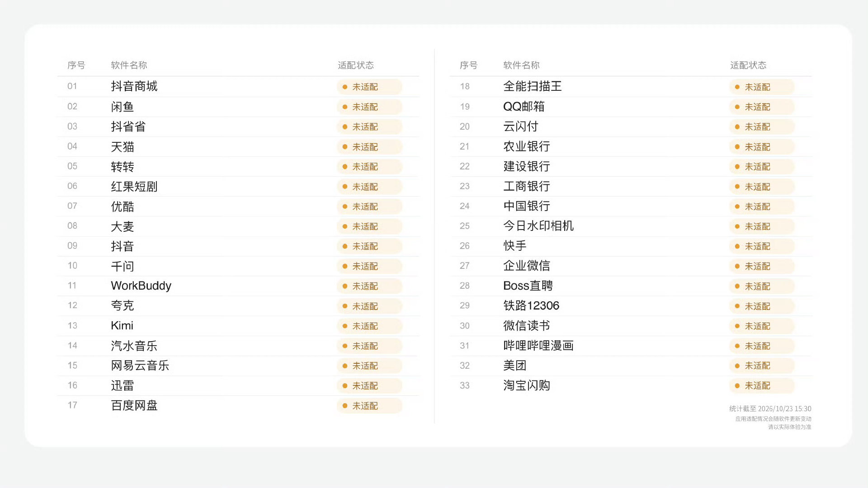The image size is (868, 488).
Task: Click the 汽水音乐 software name
Action: click(x=134, y=346)
